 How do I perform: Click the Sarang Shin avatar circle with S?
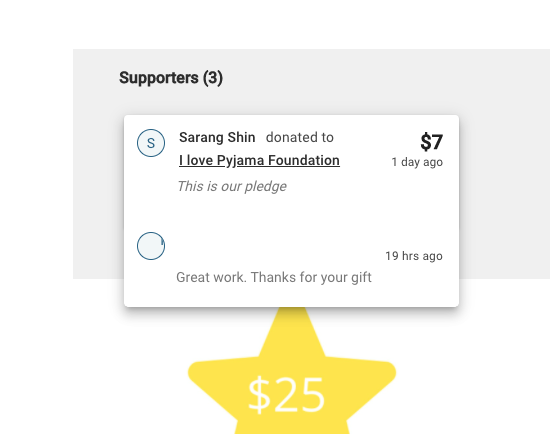coord(151,143)
